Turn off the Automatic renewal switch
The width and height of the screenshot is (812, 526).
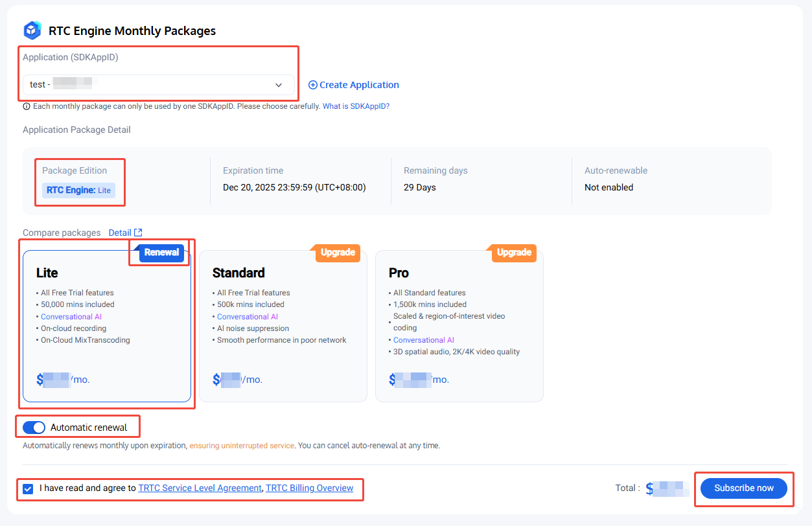34,428
